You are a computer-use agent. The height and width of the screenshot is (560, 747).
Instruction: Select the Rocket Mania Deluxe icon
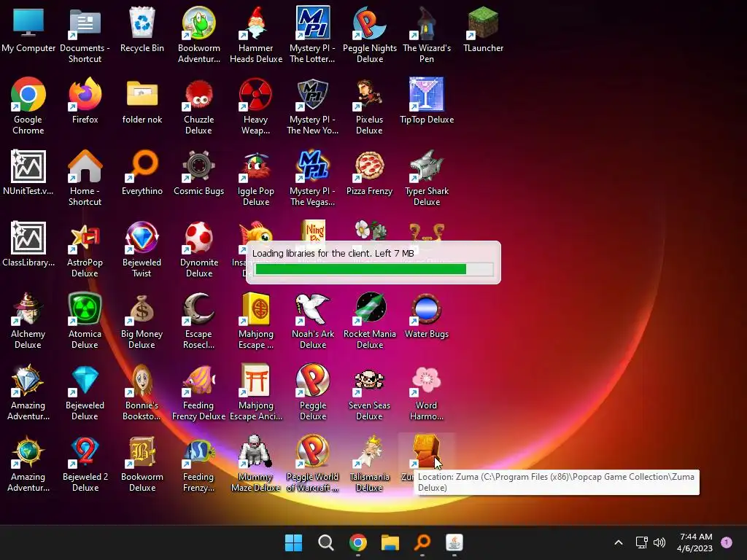[370, 308]
